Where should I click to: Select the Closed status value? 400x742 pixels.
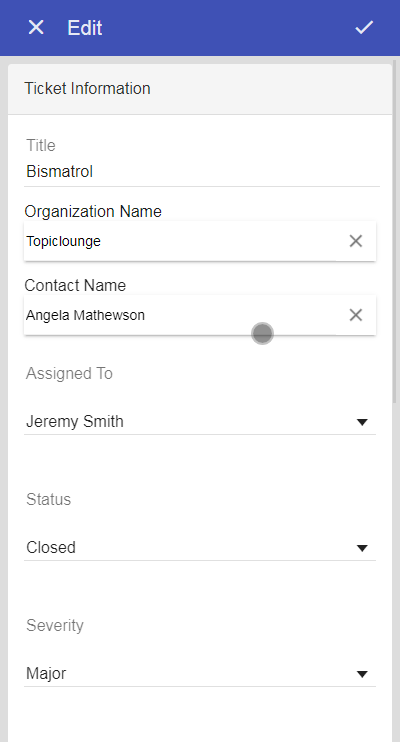pos(51,548)
